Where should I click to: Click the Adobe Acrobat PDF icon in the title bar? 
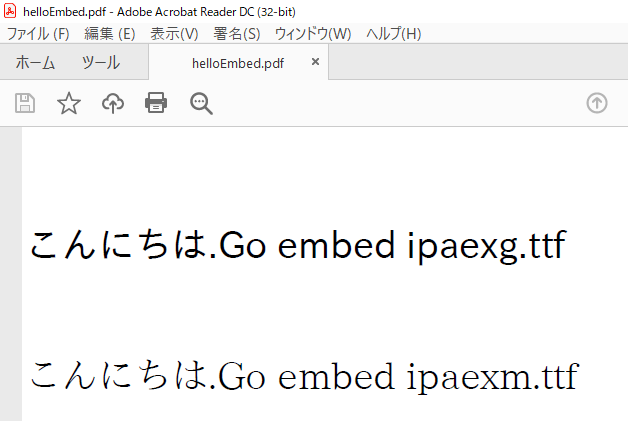tap(10, 11)
